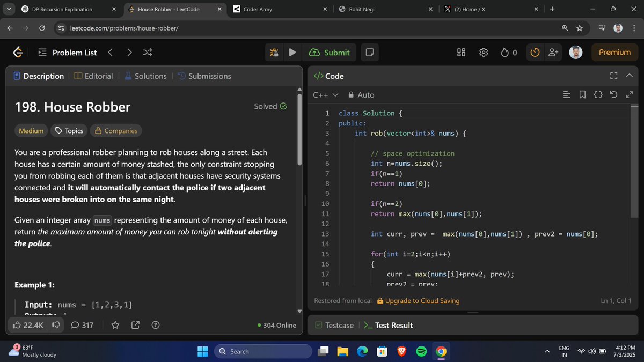Screen dimensions: 644x362
Task: Show hidden system tray icons
Action: tap(547, 351)
